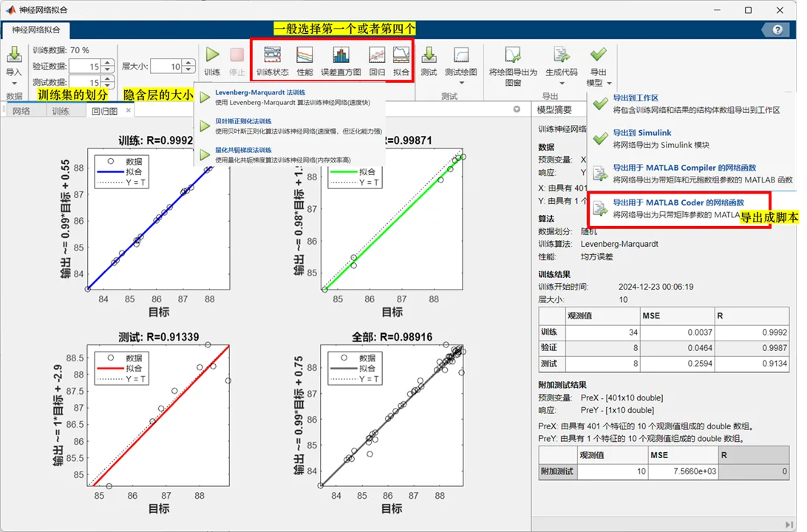Show the Performance (性能) plot
The height and width of the screenshot is (532, 807).
coord(304,60)
